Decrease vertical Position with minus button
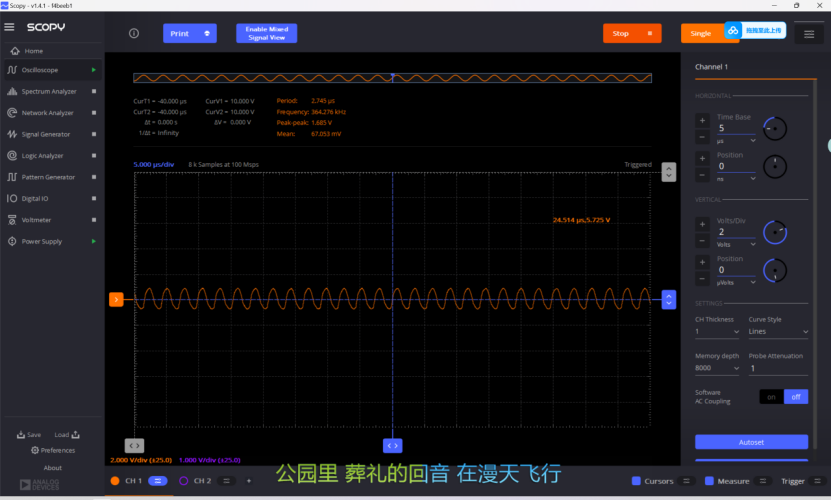 point(702,279)
